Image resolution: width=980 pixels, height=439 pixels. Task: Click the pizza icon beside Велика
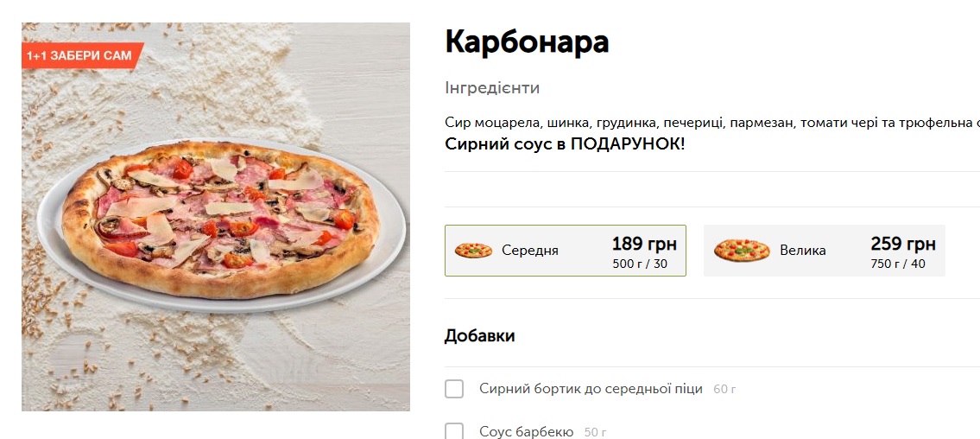coord(742,251)
